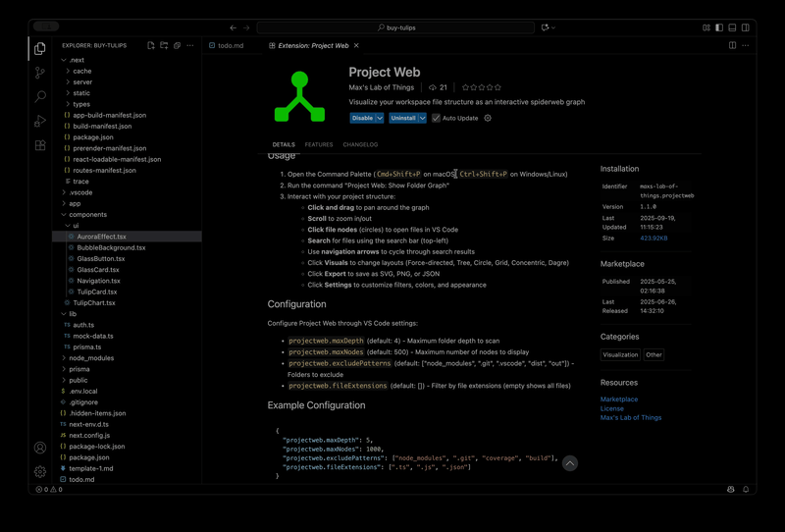Open the Customize Layout icon
785x532 pixels.
click(x=706, y=27)
